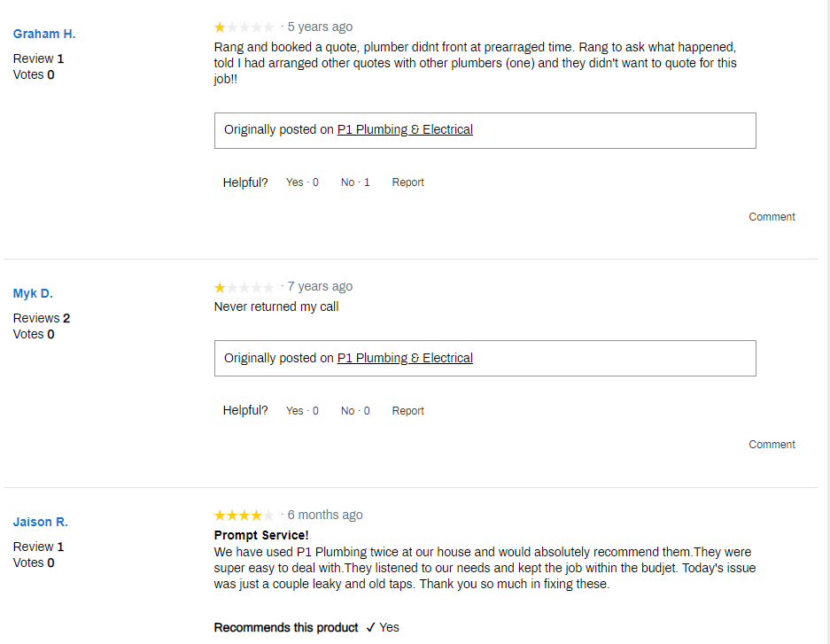Comment on Graham H.'s review
This screenshot has height=644, width=830.
(x=771, y=216)
